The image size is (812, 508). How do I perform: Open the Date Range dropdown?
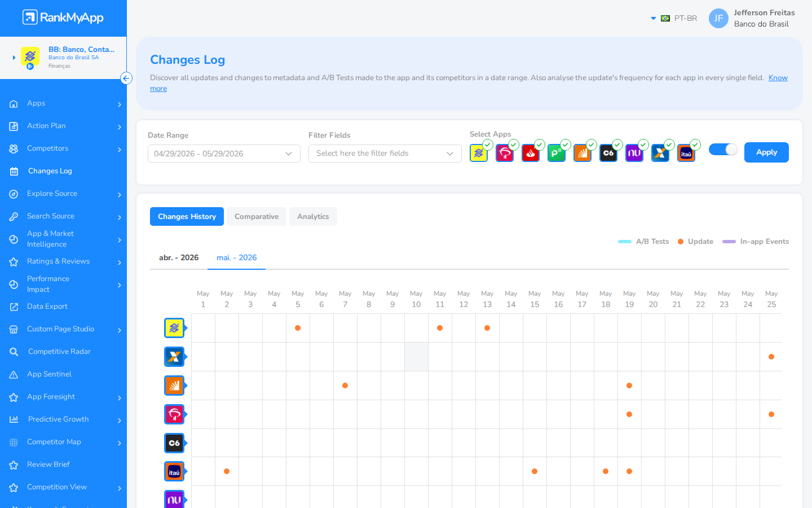click(224, 154)
